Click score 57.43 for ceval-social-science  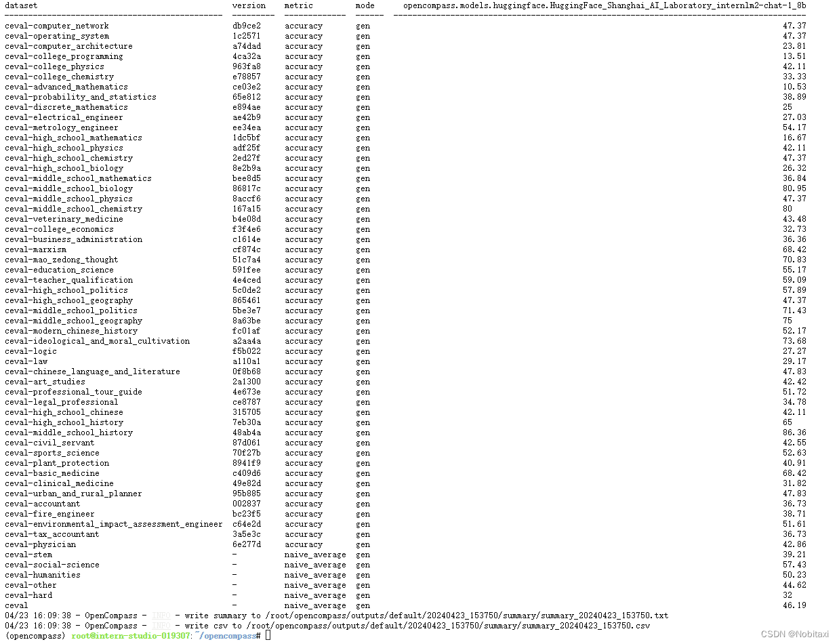794,565
